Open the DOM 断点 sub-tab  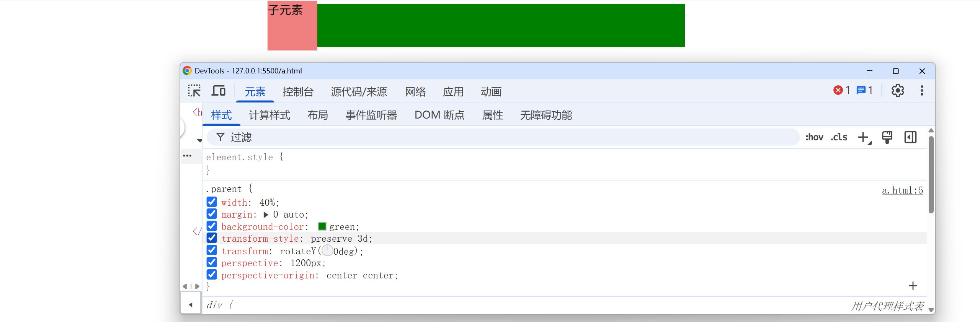[x=439, y=115]
